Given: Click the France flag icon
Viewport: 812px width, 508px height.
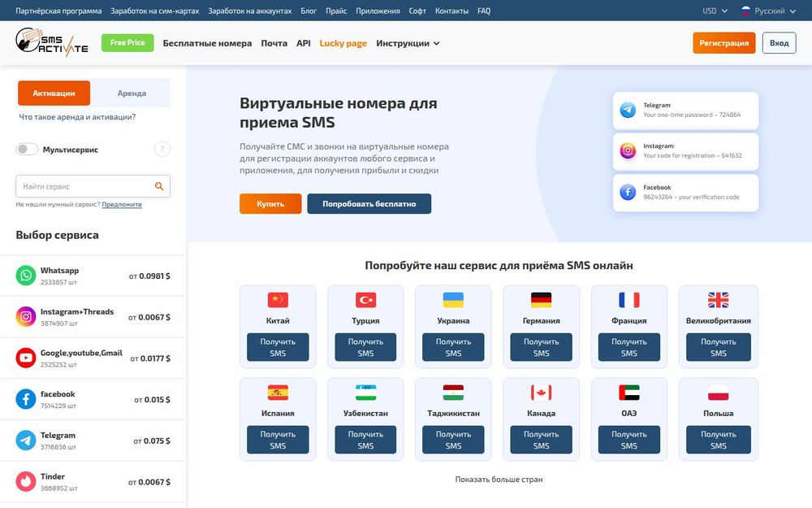Looking at the screenshot, I should [628, 300].
